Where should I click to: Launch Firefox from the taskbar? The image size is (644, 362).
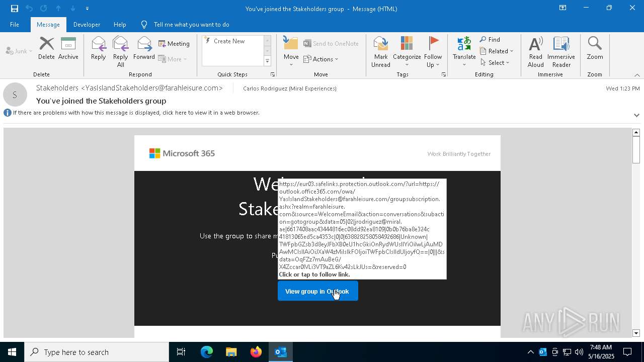click(x=256, y=352)
